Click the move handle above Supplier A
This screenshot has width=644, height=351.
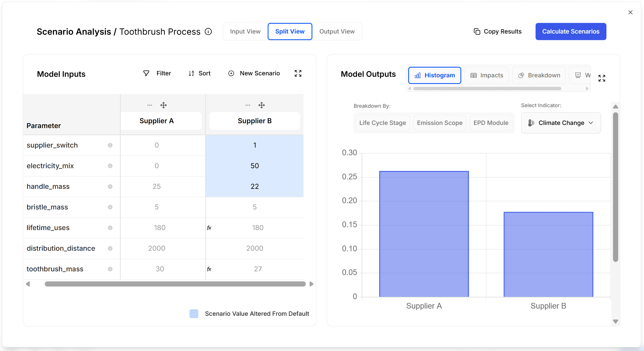tap(164, 105)
